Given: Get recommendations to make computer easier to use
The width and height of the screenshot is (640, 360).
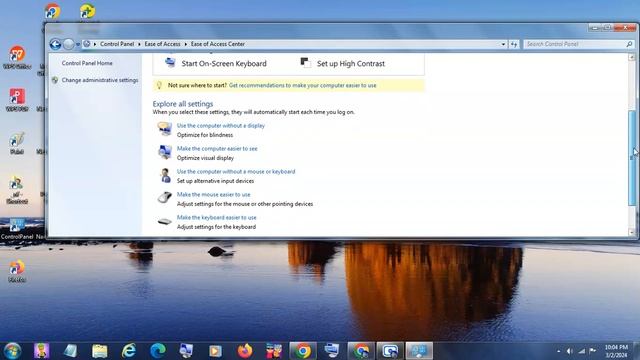Looking at the screenshot, I should click(x=302, y=85).
